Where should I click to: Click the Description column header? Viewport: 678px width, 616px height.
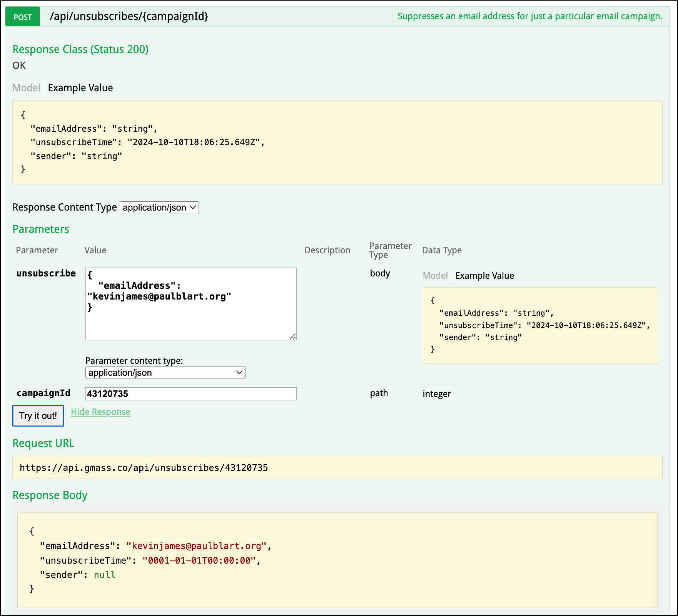click(327, 250)
